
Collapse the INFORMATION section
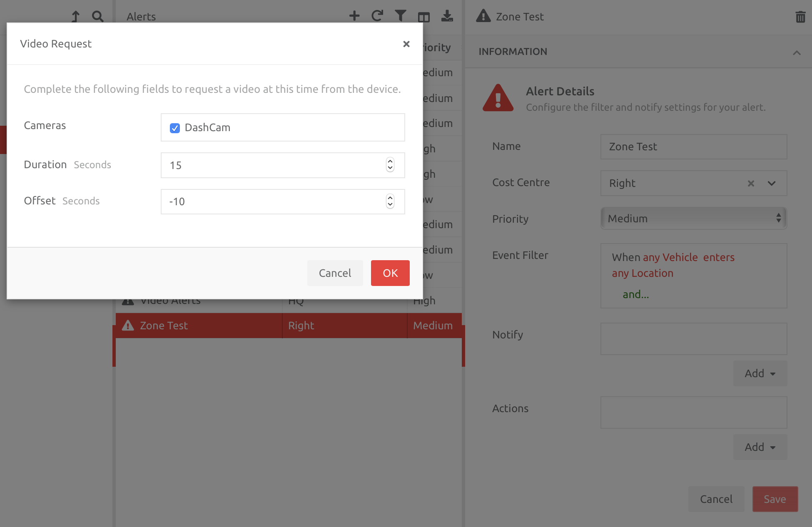797,52
